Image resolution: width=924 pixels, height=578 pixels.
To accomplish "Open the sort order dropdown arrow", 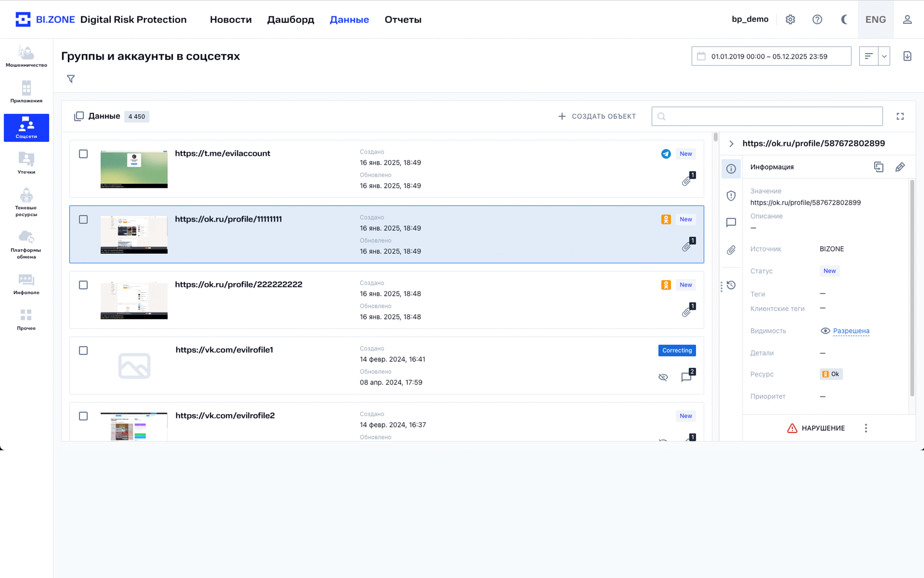I will click(x=884, y=56).
